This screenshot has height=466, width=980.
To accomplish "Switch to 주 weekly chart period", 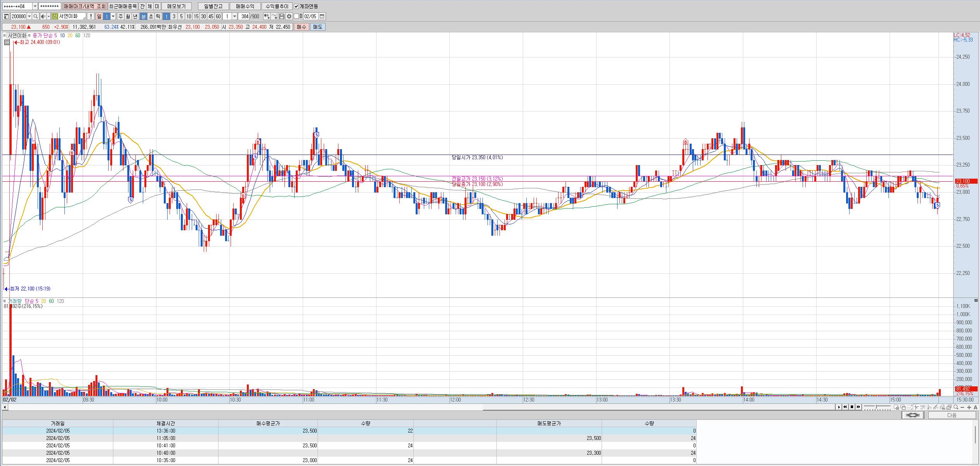I will (x=121, y=16).
